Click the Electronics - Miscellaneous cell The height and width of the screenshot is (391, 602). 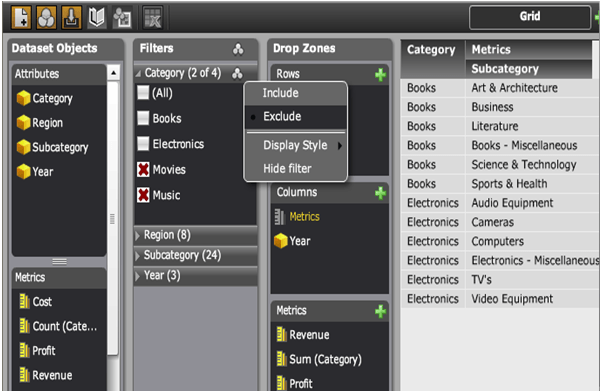point(532,261)
